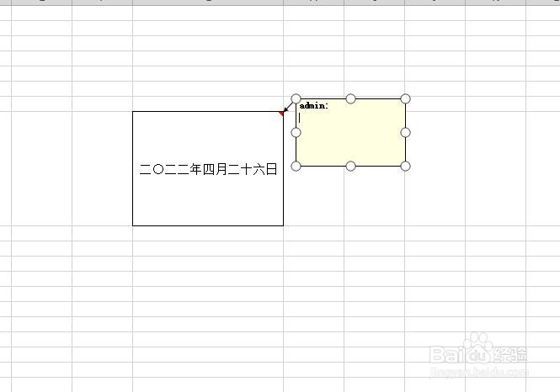Click the comment's bottom-left resize handle
Image resolution: width=560 pixels, height=392 pixels.
pyautogui.click(x=296, y=166)
